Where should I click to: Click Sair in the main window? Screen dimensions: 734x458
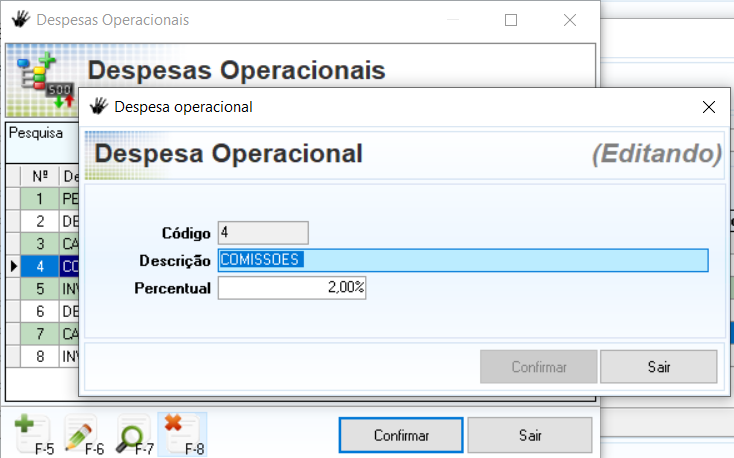pos(529,435)
